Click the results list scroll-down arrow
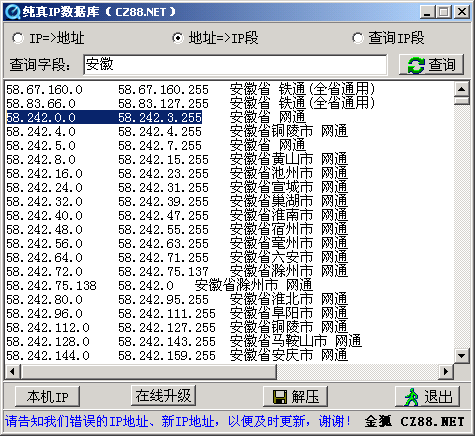The height and width of the screenshot is (436, 475). 462,356
